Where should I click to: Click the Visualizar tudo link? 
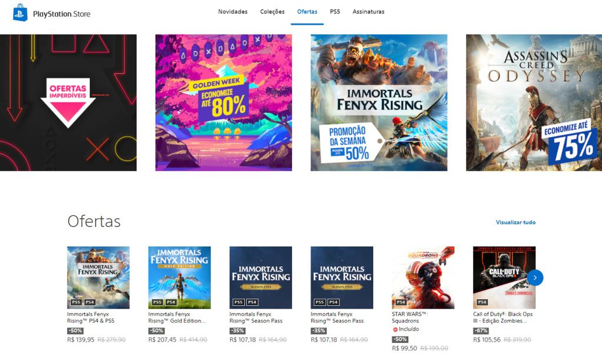click(x=516, y=222)
